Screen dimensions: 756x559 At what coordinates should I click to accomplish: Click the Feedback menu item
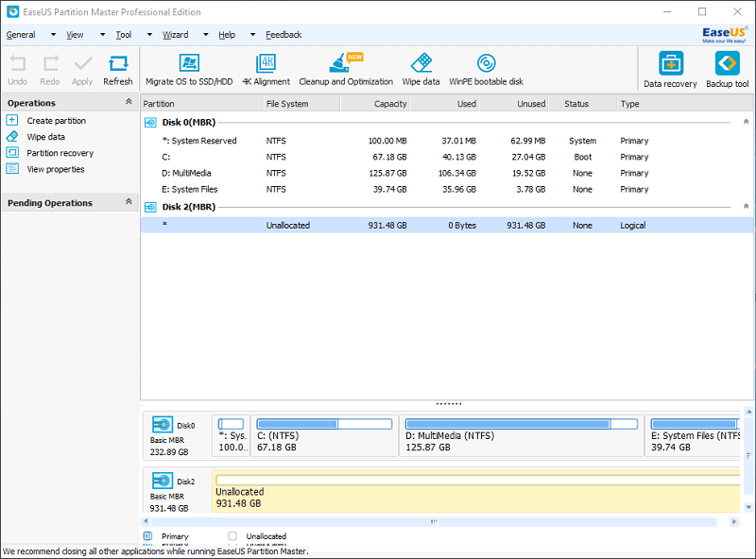pos(283,35)
